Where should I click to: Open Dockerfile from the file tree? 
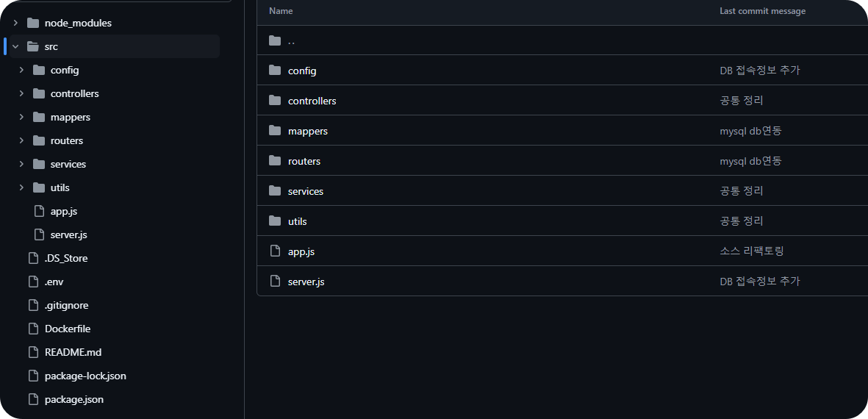pos(68,329)
